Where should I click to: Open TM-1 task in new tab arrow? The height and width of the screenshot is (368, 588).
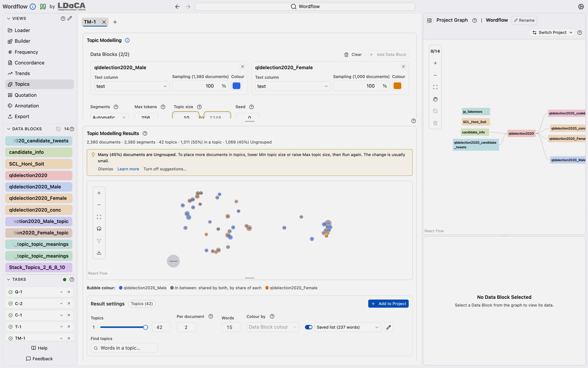pos(69,338)
